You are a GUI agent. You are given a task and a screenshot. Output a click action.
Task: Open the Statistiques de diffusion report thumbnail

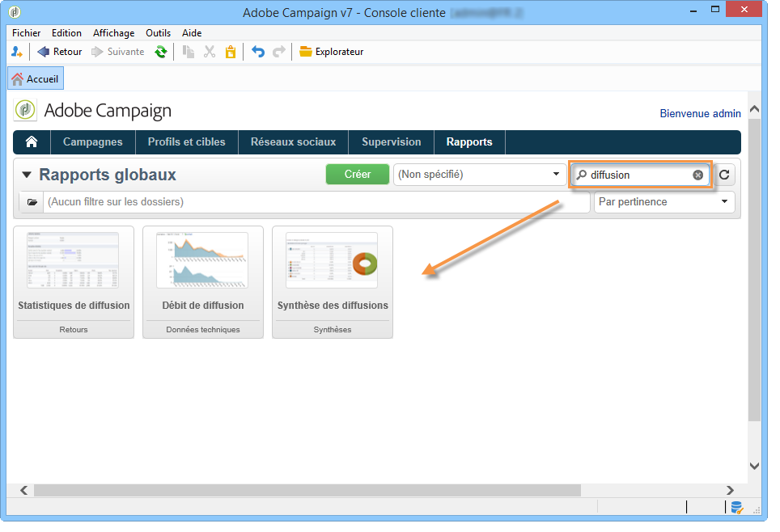click(73, 260)
